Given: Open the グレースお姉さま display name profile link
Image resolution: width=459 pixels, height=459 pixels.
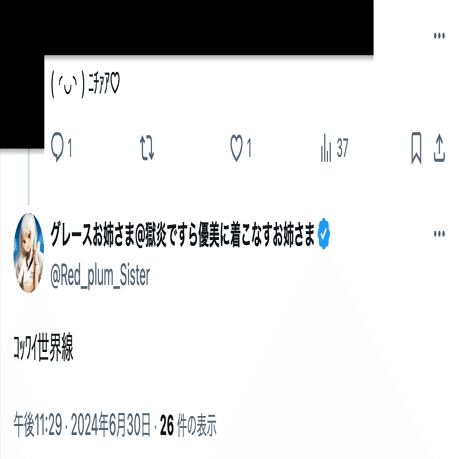Looking at the screenshot, I should click(x=182, y=235).
